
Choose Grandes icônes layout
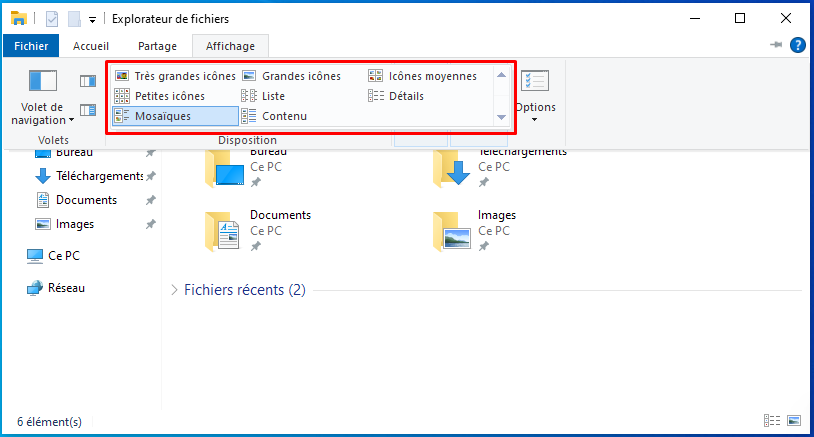click(292, 76)
